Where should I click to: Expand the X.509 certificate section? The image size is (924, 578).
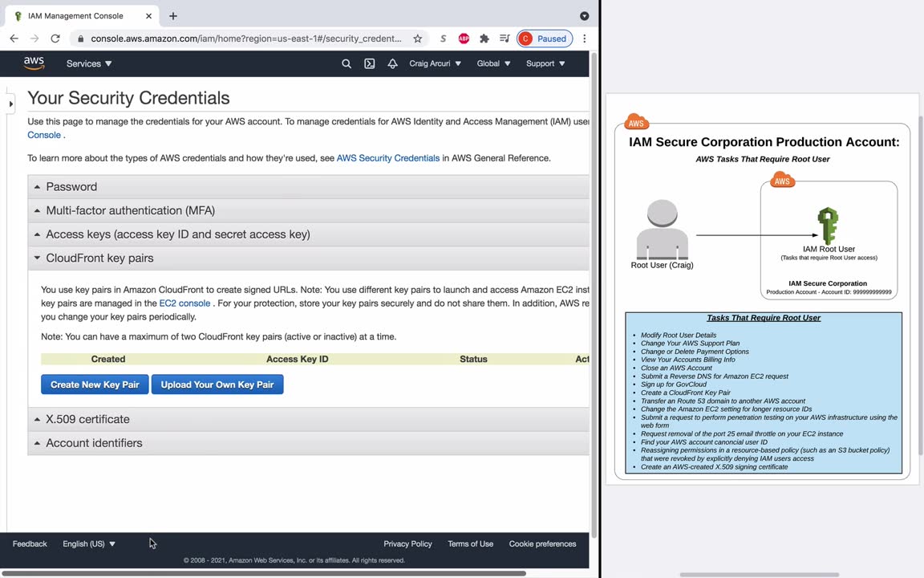308,419
